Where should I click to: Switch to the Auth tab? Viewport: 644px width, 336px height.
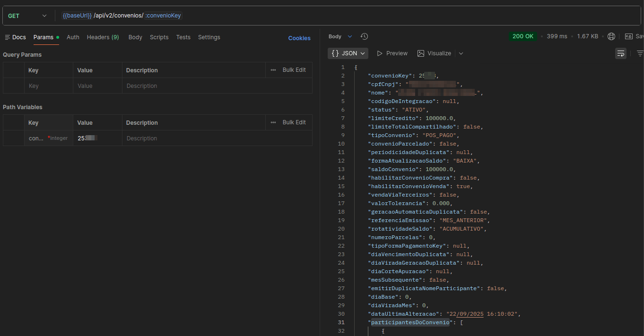(73, 37)
